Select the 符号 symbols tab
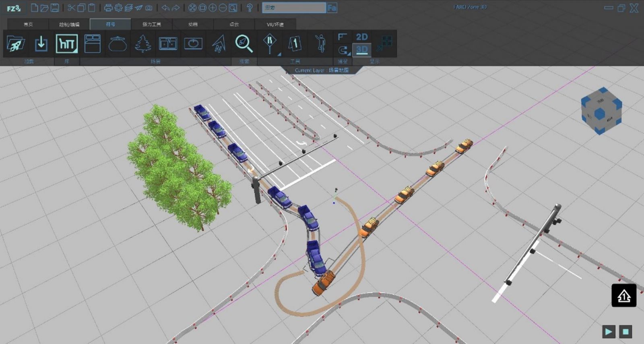Image resolution: width=644 pixels, height=344 pixels. pos(110,24)
